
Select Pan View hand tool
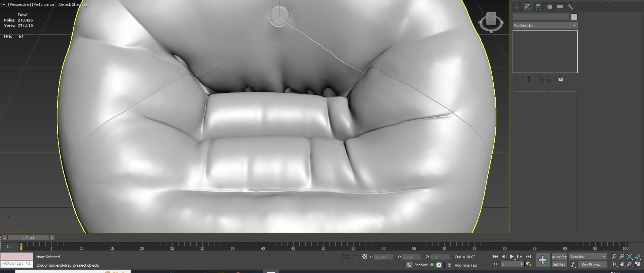click(622, 264)
